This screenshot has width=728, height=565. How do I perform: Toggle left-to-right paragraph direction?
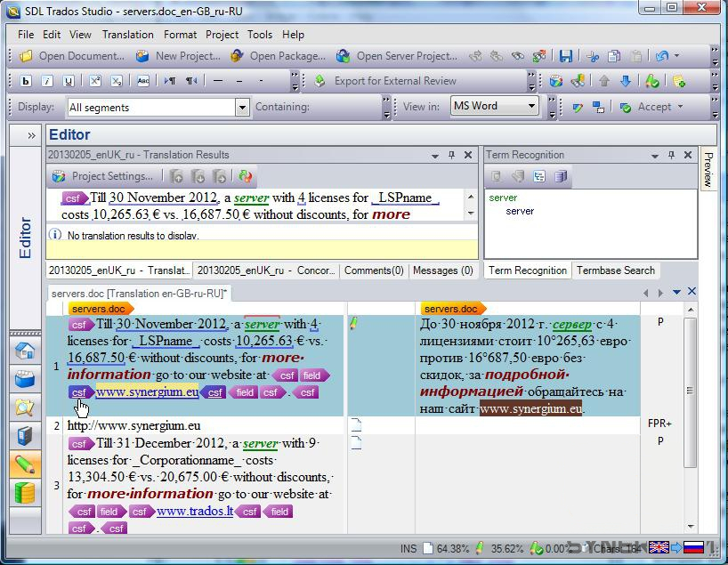tap(169, 81)
